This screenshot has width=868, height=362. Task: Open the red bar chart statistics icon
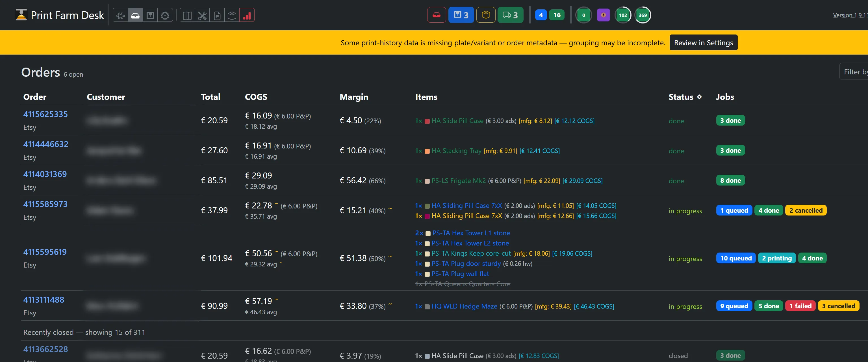247,15
